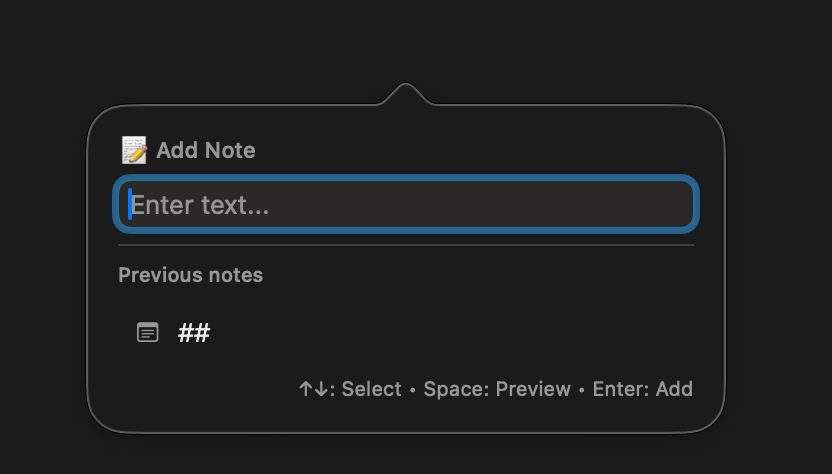Select the "##" previous note

coord(194,332)
